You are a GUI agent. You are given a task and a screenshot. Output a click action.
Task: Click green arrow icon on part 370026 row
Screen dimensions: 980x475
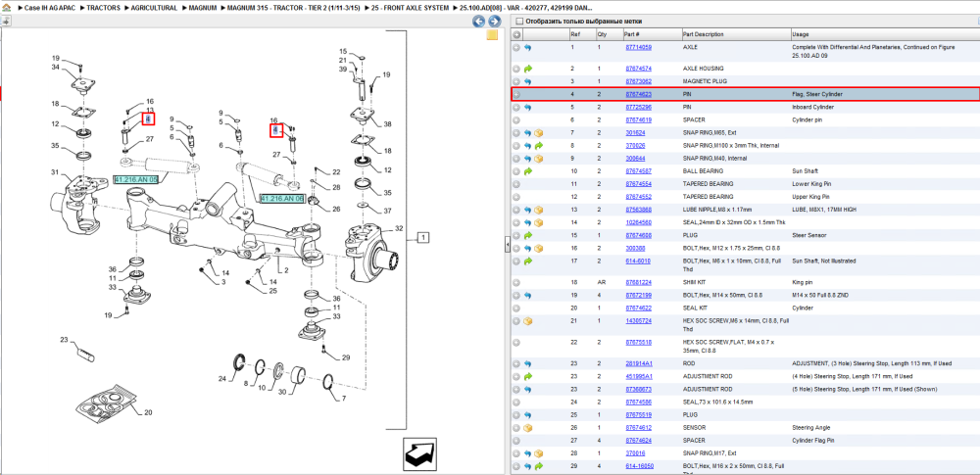[539, 146]
